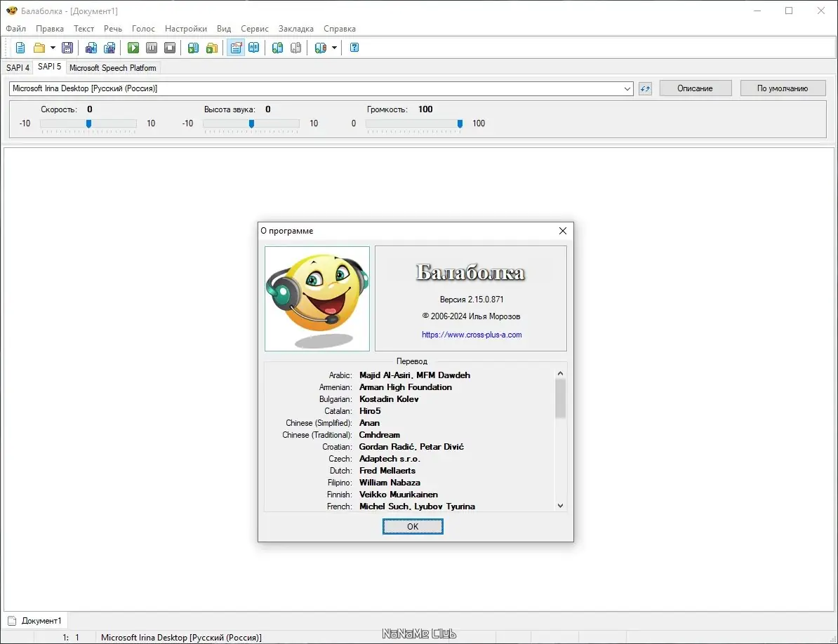
Task: Open the pronunciation dictionary book icon
Action: [254, 48]
